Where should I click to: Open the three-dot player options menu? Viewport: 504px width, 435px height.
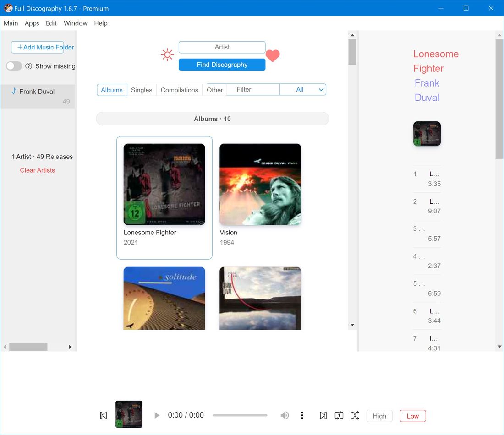click(x=302, y=415)
